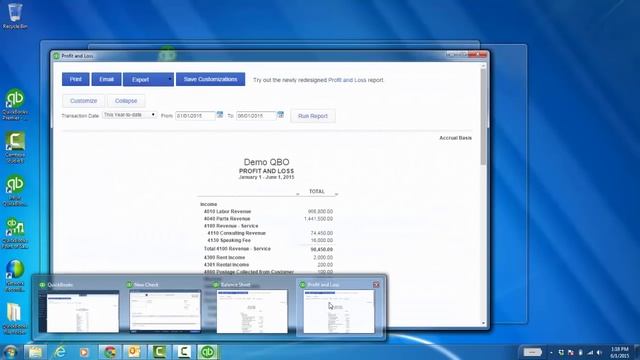Launch the first QuickBooks desktop shortcut
Viewport: 640px width, 360px height.
tap(15, 104)
